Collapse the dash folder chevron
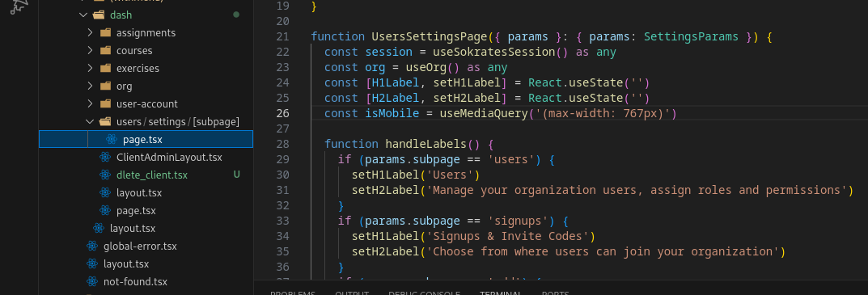The image size is (868, 295). coord(83,15)
